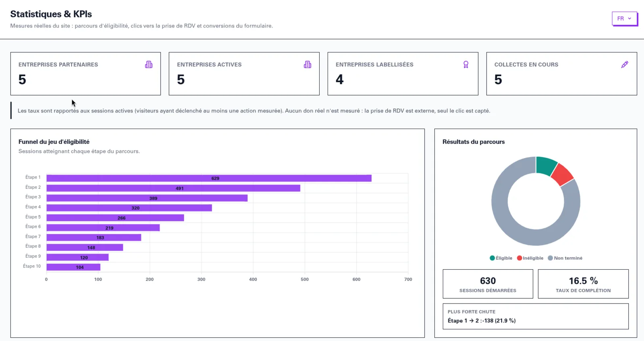Click the Étape 2 bar showing 491
The width and height of the screenshot is (644, 341).
[173, 188]
